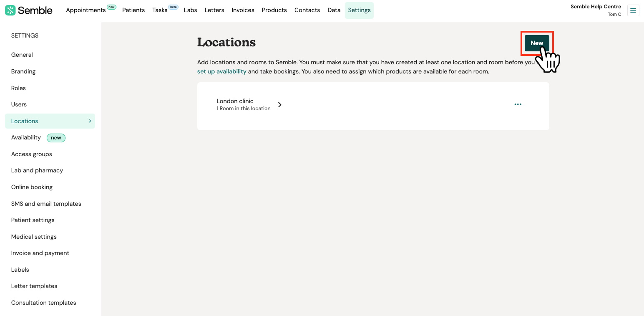Go to the Patients menu

point(133,10)
